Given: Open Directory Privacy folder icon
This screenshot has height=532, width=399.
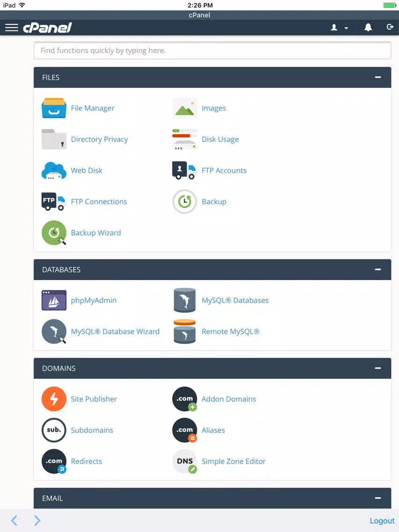Looking at the screenshot, I should (54, 139).
